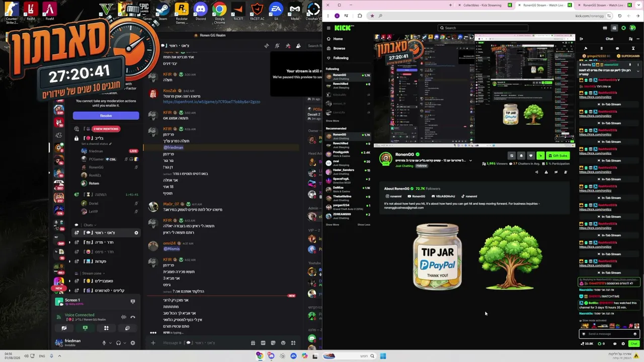Open Google Chrome desktop shortcut
Image resolution: width=644 pixels, height=362 pixels.
coord(219,12)
